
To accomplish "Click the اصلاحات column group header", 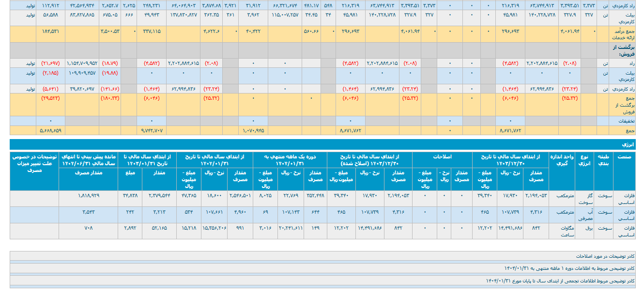I will (x=443, y=156).
